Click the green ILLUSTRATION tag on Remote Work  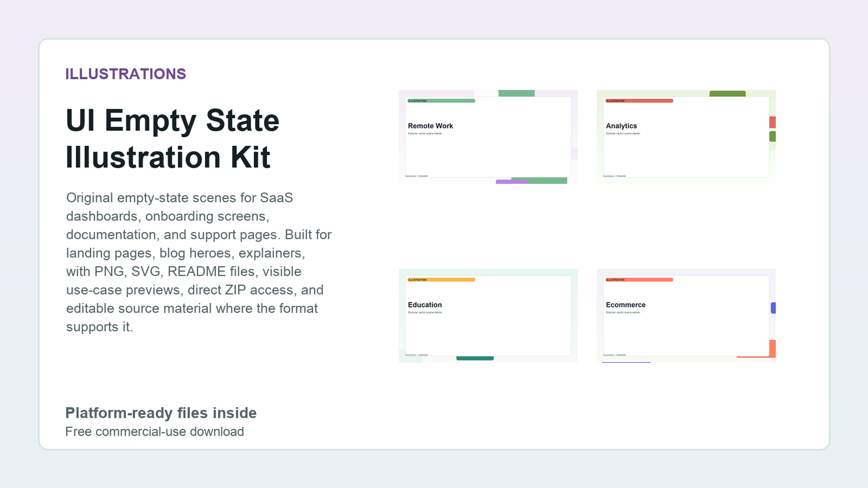[x=441, y=101]
